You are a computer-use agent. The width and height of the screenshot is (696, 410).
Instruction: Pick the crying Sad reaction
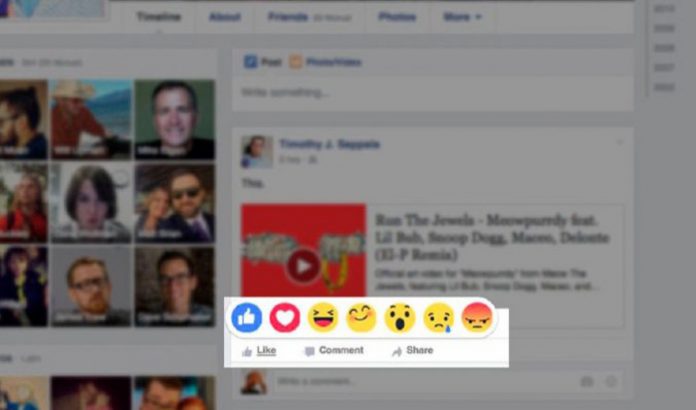[x=439, y=317]
